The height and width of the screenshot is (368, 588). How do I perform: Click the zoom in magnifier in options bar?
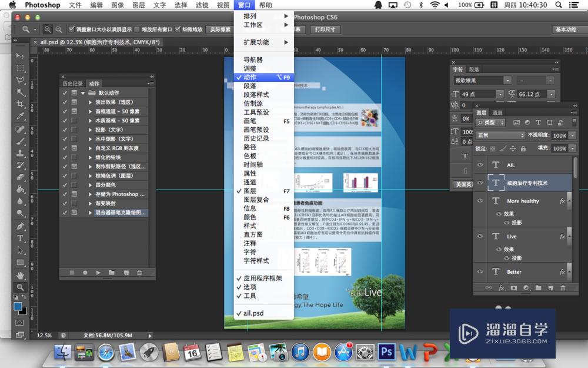click(x=47, y=29)
